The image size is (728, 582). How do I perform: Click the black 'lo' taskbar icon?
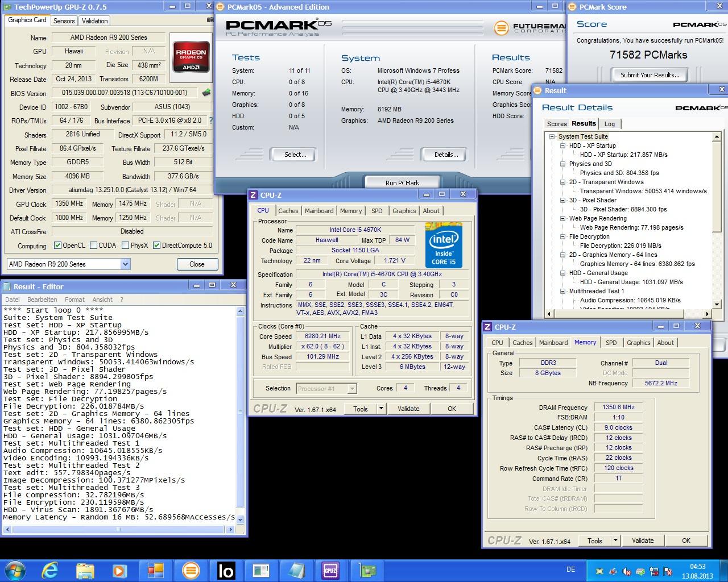click(226, 570)
